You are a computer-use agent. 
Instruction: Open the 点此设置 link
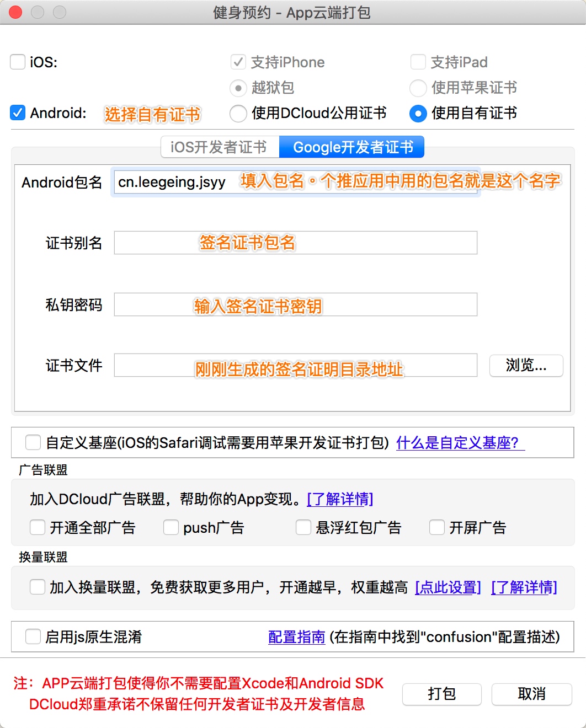click(448, 587)
